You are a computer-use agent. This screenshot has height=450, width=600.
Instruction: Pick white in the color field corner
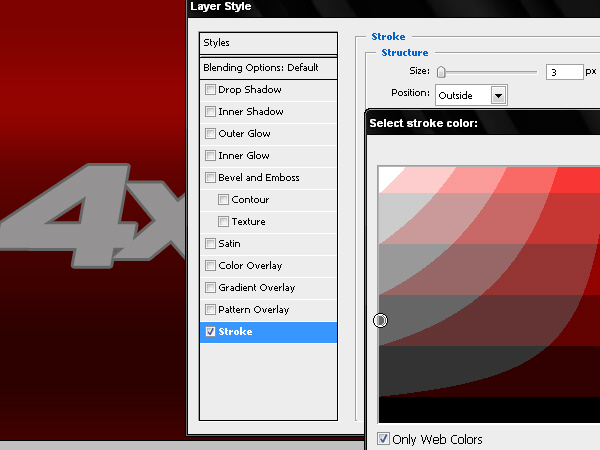coord(387,175)
